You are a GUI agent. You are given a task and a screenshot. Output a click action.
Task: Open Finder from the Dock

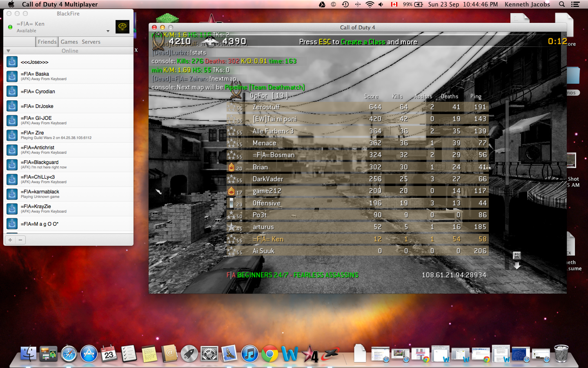click(x=29, y=354)
